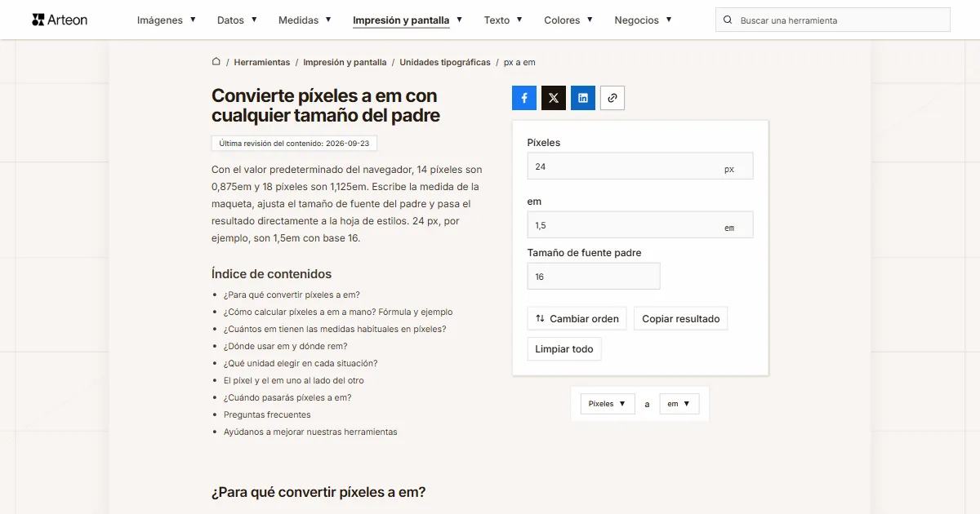This screenshot has height=514, width=980.
Task: Open the Imágenes menu
Action: (x=167, y=20)
